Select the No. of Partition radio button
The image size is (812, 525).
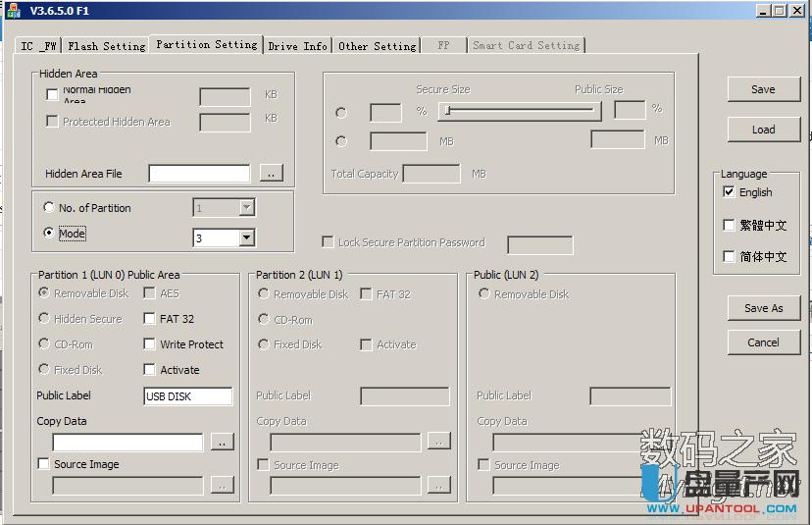(x=49, y=208)
